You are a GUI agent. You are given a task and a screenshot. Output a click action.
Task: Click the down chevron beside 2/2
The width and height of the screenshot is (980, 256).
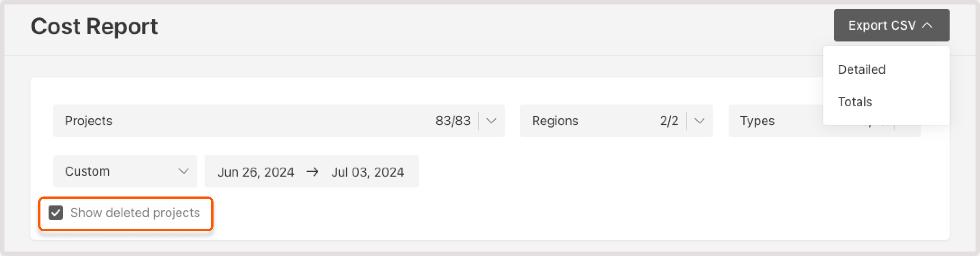(x=699, y=121)
